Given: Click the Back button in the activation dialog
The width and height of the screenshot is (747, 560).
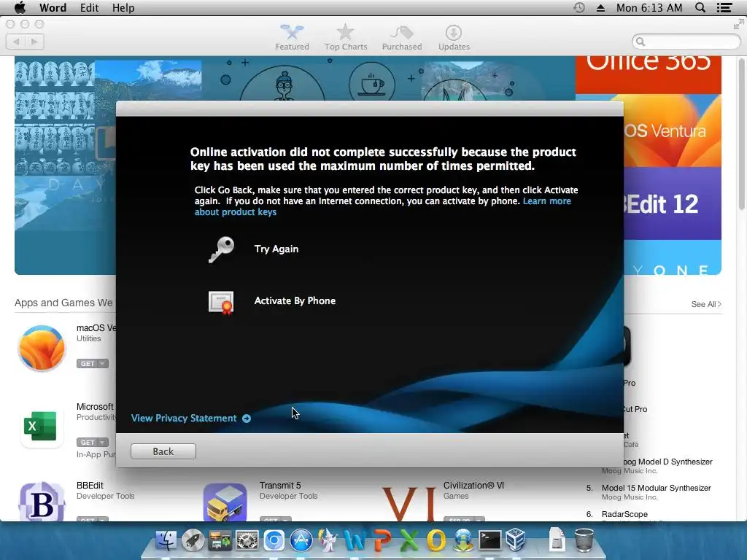Looking at the screenshot, I should point(163,451).
